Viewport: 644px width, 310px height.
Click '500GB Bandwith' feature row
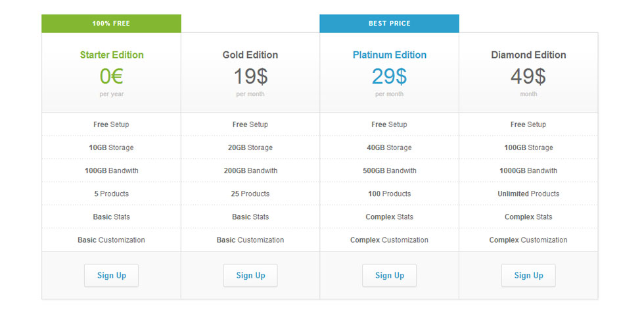point(389,170)
